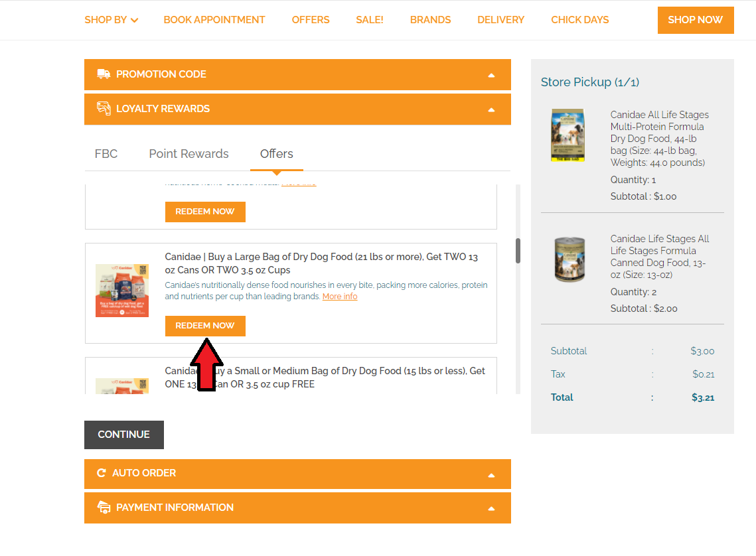Redeem the Canidae large bag offer
The width and height of the screenshot is (756, 556).
(x=205, y=326)
